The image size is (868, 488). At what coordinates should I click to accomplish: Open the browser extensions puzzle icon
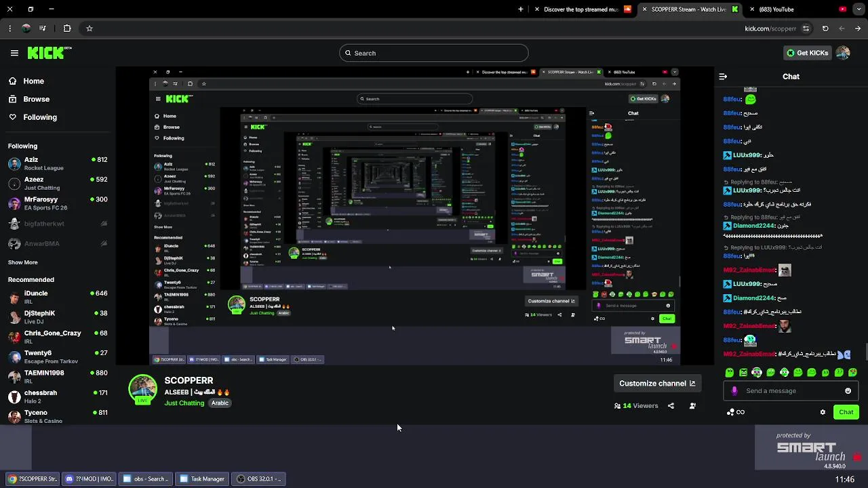[x=67, y=28]
